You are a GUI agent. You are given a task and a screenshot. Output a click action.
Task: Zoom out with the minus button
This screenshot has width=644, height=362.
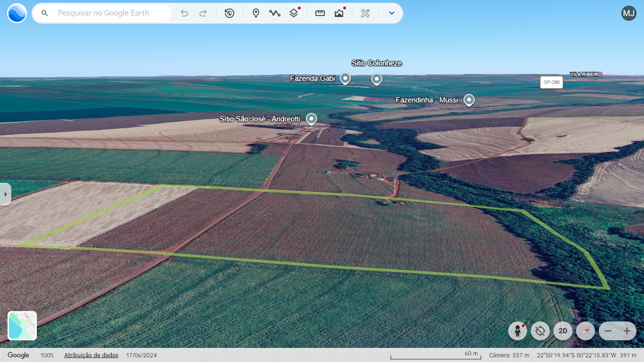click(x=608, y=331)
